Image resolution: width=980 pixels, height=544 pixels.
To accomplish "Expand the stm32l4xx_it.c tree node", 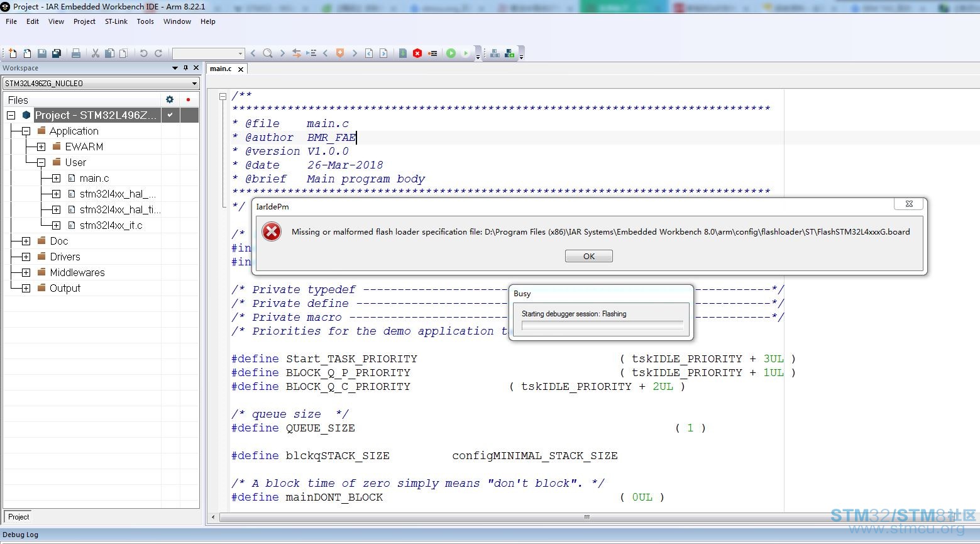I will (x=56, y=225).
